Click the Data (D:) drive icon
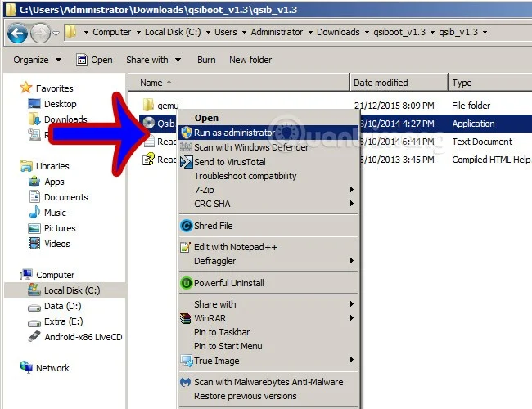 pos(34,308)
